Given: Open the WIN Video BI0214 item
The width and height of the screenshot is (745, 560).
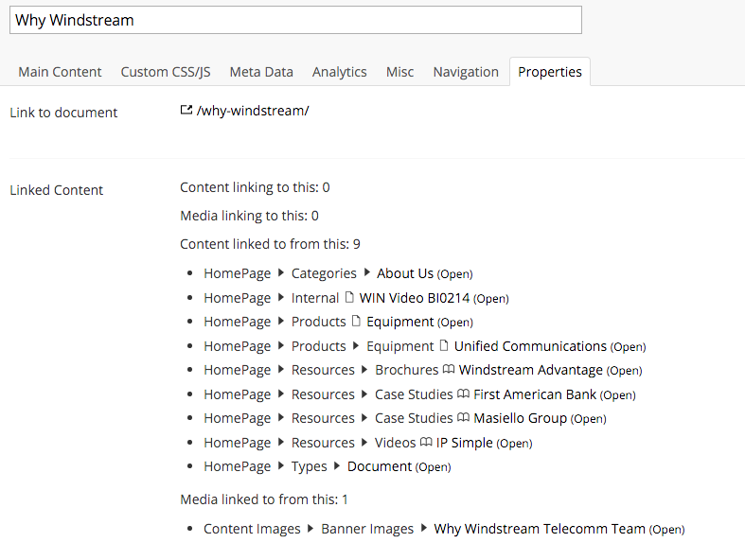Looking at the screenshot, I should point(415,298).
